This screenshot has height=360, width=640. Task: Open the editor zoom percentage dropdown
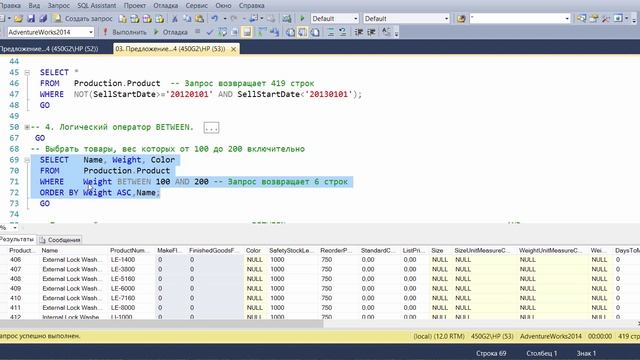[15, 228]
